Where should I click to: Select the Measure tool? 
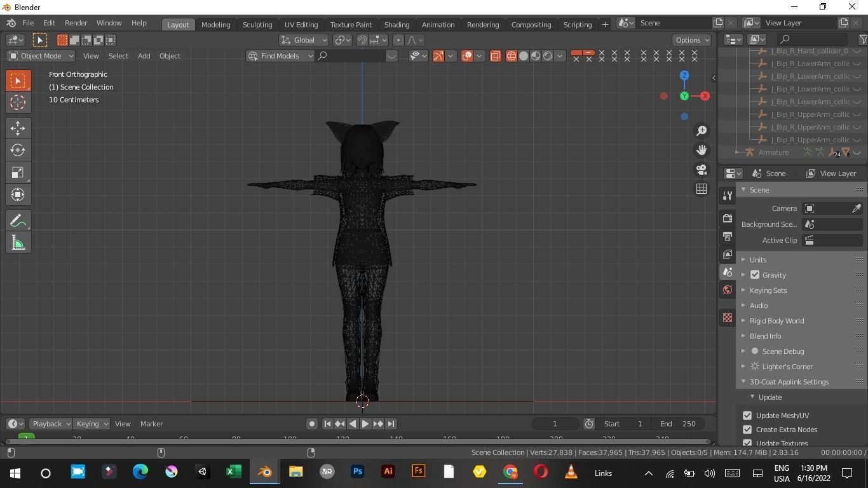point(18,242)
